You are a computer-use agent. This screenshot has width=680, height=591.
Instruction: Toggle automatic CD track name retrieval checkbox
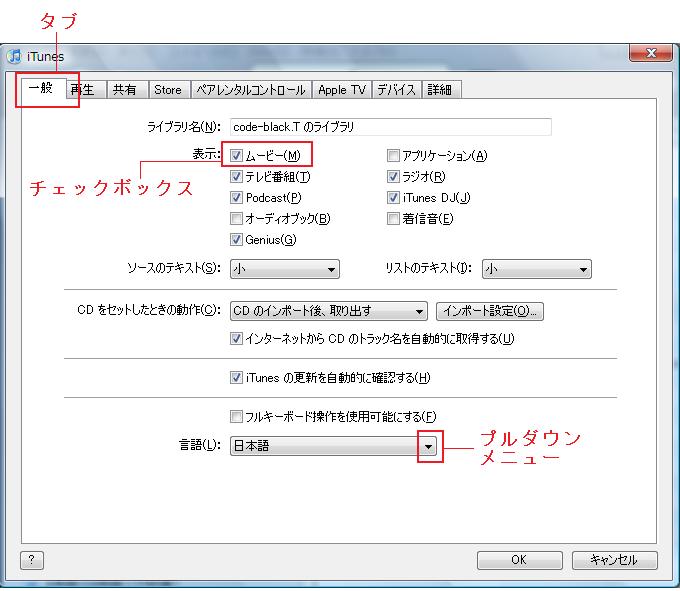[236, 338]
